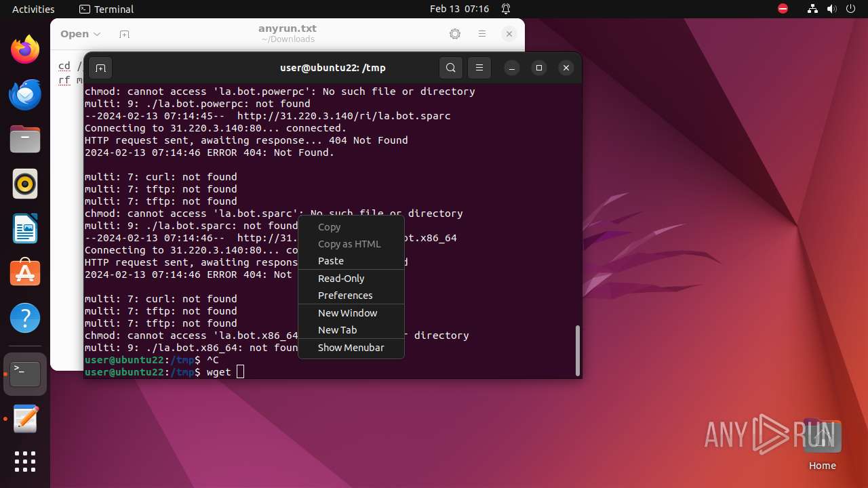
Task: Open the clock showing Feb 13 07:16
Action: [x=459, y=9]
